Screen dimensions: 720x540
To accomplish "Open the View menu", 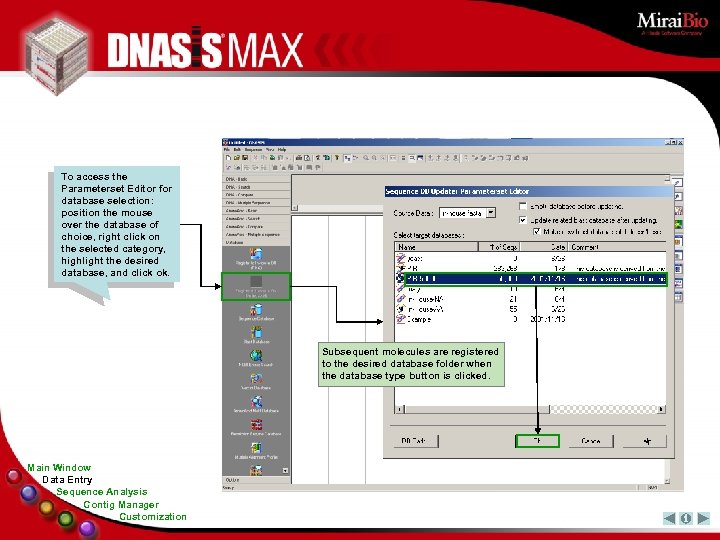I will (x=270, y=150).
